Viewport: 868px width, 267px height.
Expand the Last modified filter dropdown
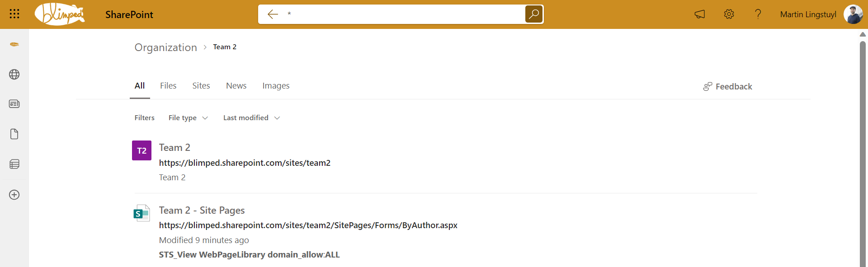tap(251, 118)
